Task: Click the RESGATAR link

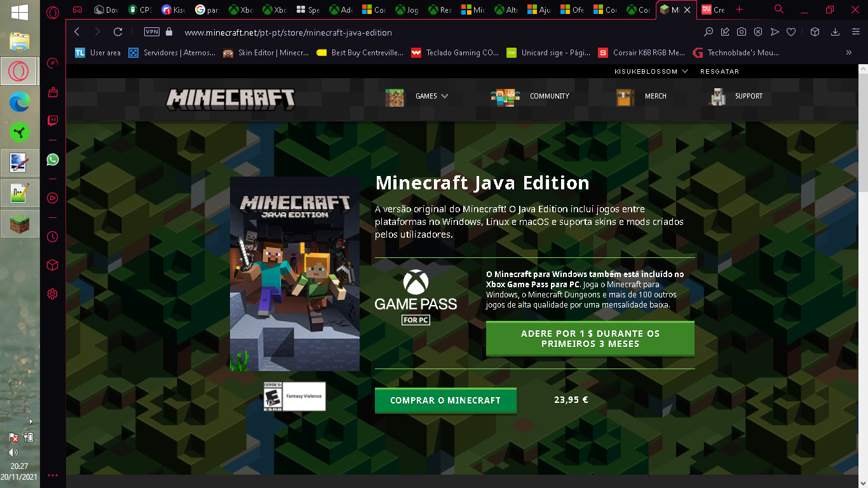Action: tap(719, 72)
